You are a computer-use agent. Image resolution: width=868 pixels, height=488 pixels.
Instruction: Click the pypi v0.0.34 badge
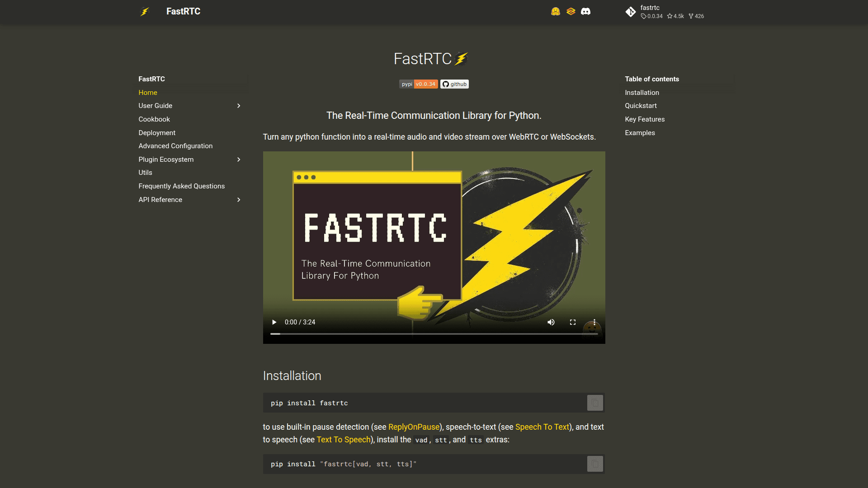[418, 84]
